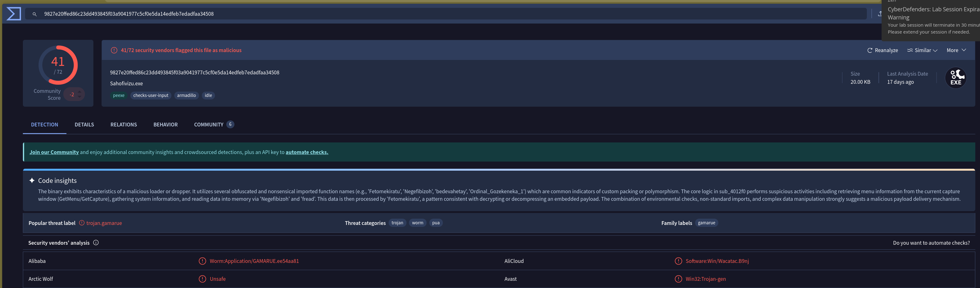The width and height of the screenshot is (980, 288).
Task: Click the alert icon beside Win32:Trojan-gen
Action: click(x=678, y=279)
